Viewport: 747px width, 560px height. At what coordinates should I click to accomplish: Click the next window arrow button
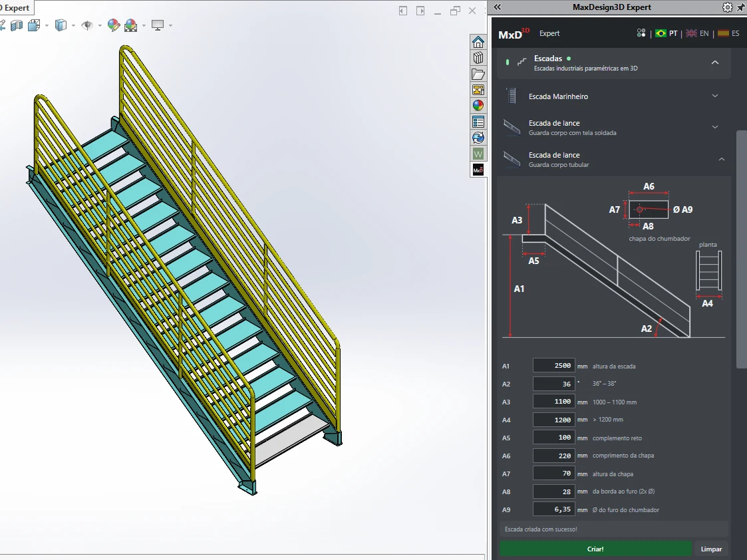pyautogui.click(x=420, y=11)
